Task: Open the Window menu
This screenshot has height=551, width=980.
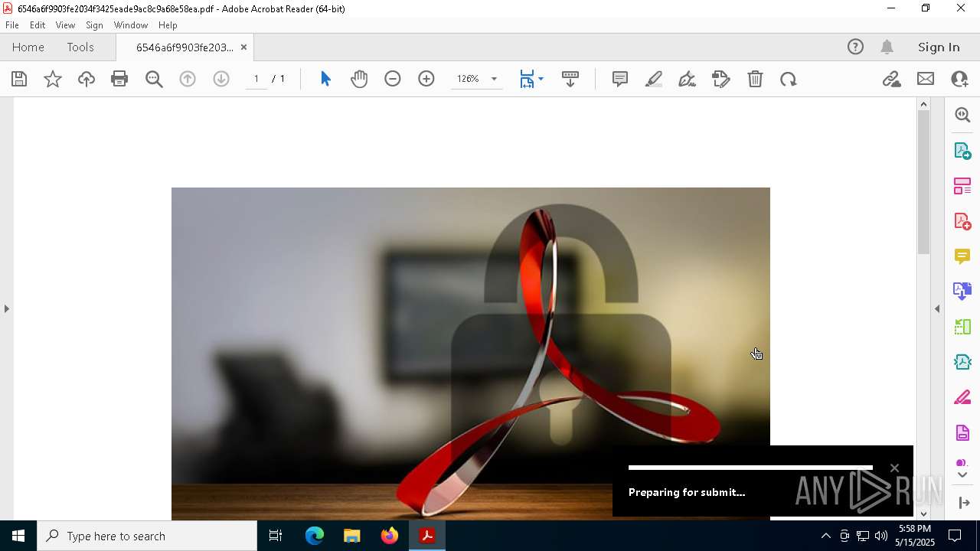Action: pyautogui.click(x=131, y=25)
